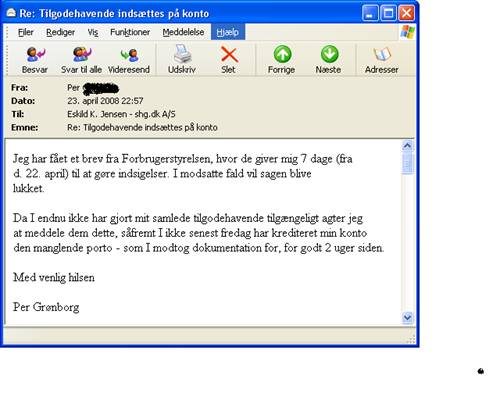Open the Vis menu
Image resolution: width=500 pixels, height=400 pixels.
[x=93, y=32]
